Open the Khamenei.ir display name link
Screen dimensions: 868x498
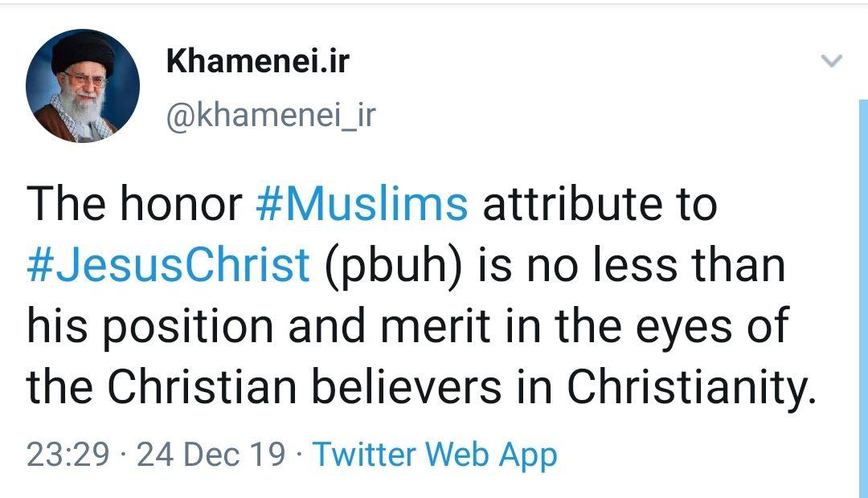coord(258,61)
